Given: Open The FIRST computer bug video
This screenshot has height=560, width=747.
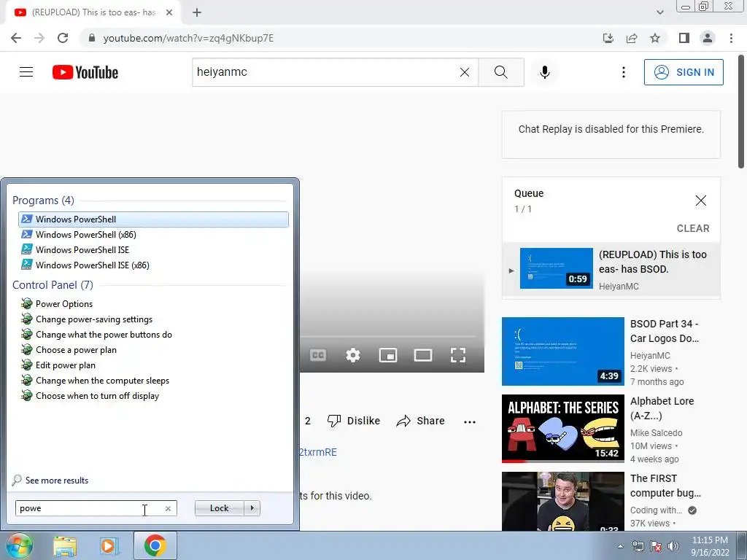Looking at the screenshot, I should tap(562, 501).
